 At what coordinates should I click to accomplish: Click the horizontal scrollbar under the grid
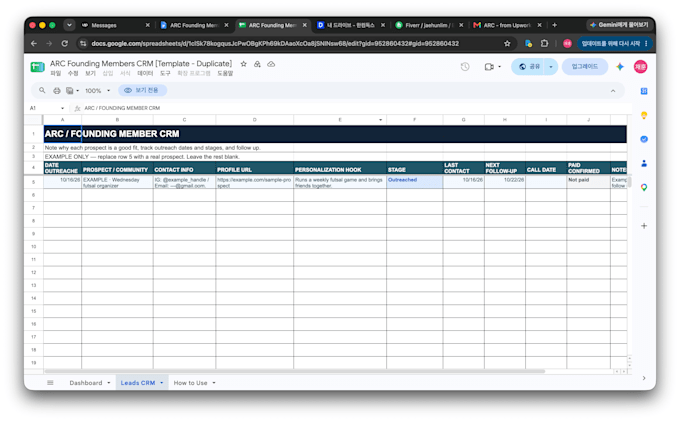pos(295,371)
